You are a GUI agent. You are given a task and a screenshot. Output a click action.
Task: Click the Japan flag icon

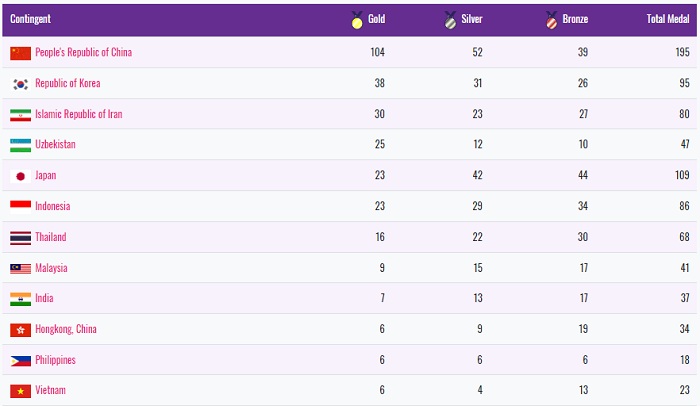coord(20,176)
